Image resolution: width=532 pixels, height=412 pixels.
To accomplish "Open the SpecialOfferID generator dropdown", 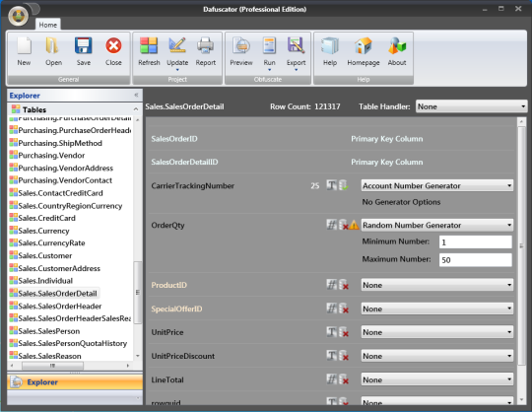I will (x=437, y=309).
